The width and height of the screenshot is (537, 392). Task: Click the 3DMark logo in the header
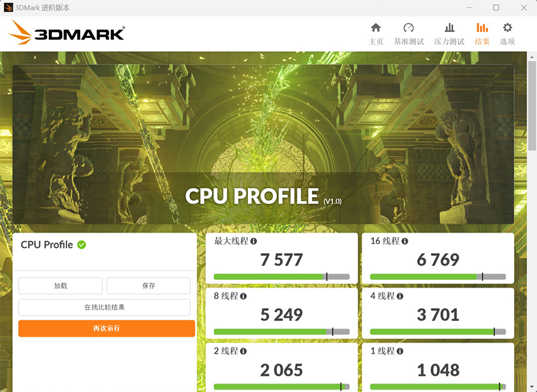point(67,33)
